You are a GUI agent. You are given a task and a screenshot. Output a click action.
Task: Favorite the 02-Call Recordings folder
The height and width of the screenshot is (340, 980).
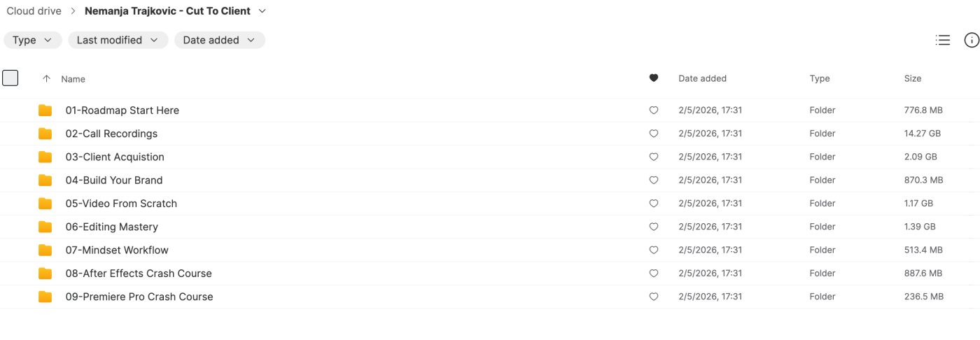tap(654, 134)
